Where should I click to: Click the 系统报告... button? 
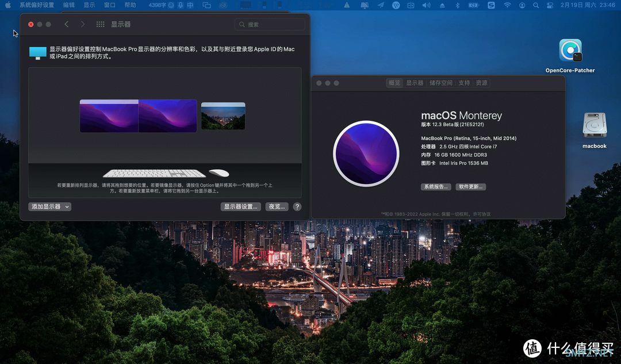(x=436, y=186)
